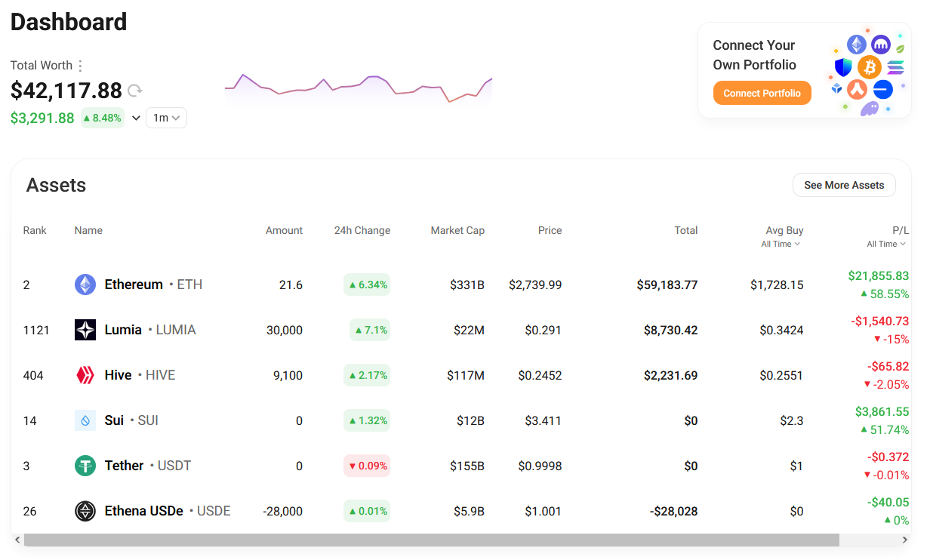Click the Bitcoin logo in portfolio card

tap(870, 67)
